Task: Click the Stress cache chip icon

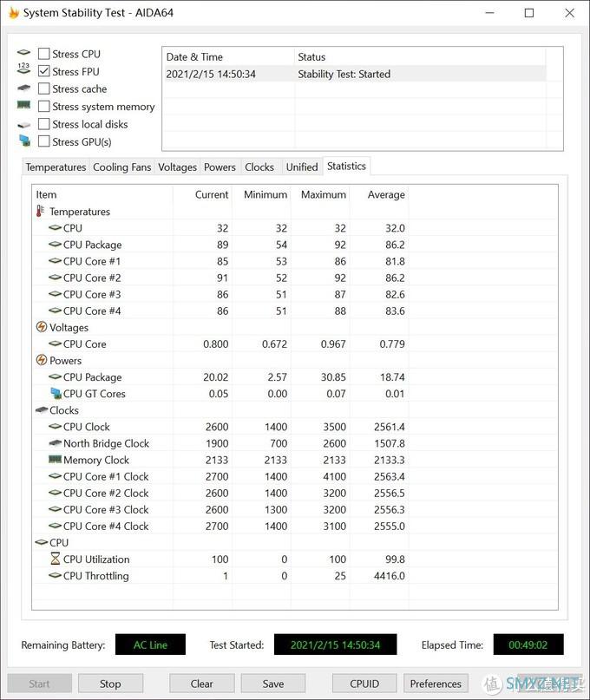Action: coord(23,88)
